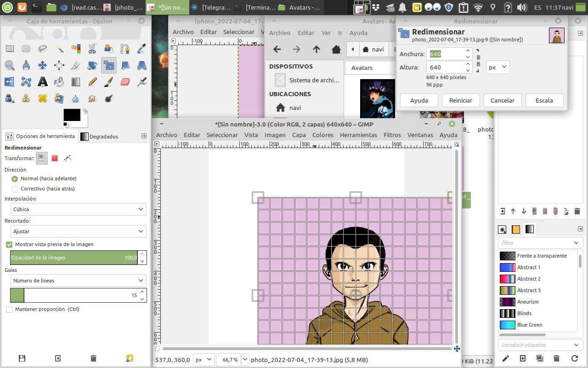Image resolution: width=588 pixels, height=368 pixels.
Task: Select the Foreground Select tool
Action: coord(109,49)
